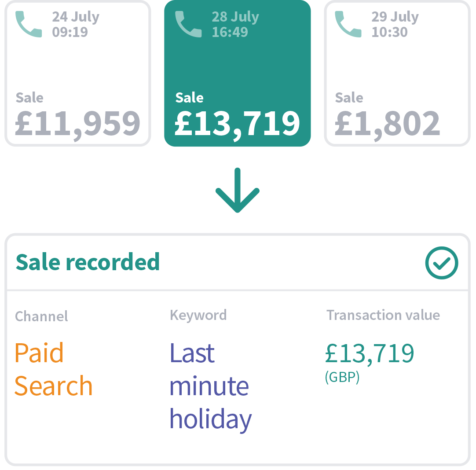
Task: Click the Sale recorded heading
Action: 88,262
